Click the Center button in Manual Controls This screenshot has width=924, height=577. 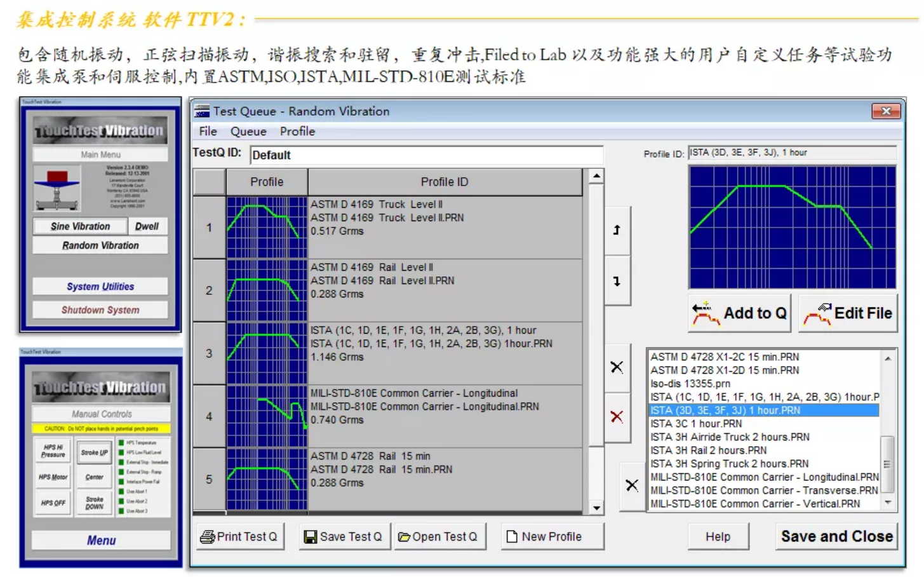(95, 477)
